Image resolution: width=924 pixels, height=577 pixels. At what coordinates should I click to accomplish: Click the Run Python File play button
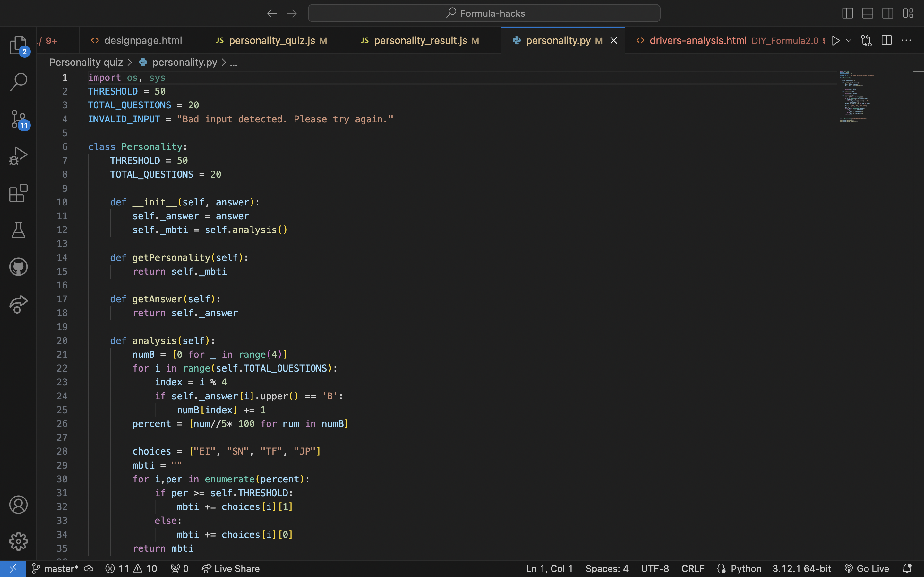[835, 40]
